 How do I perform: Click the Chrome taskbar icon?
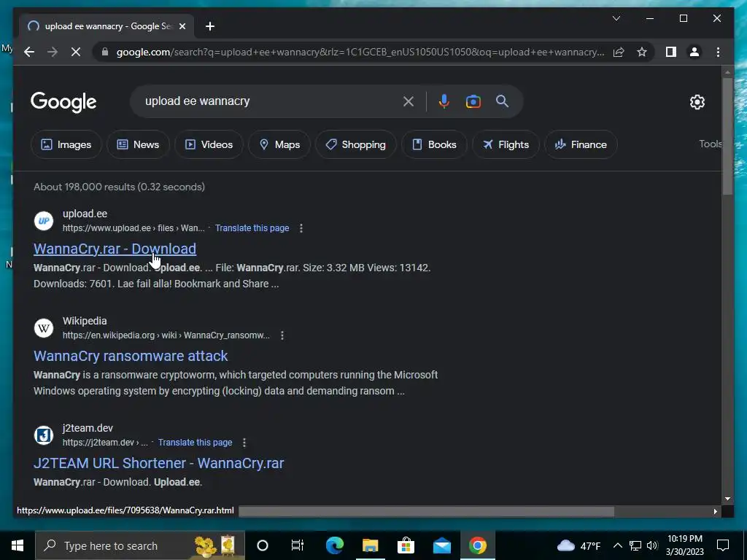point(477,545)
